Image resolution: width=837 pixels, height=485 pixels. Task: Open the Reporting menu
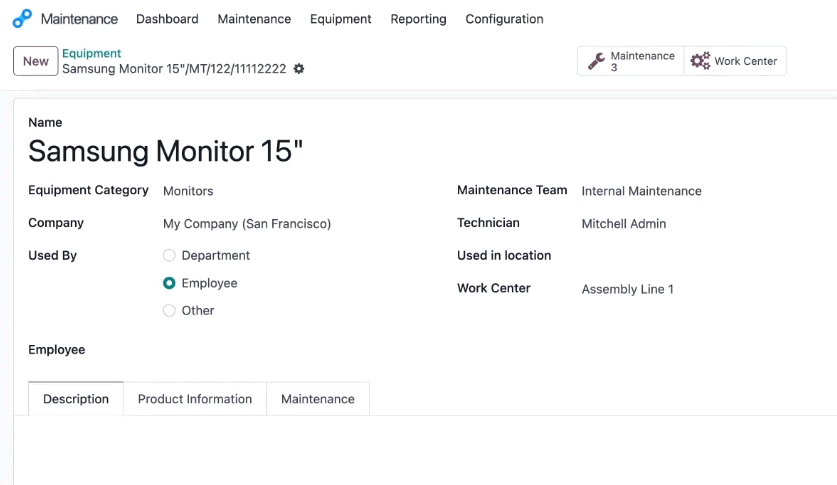click(x=418, y=19)
